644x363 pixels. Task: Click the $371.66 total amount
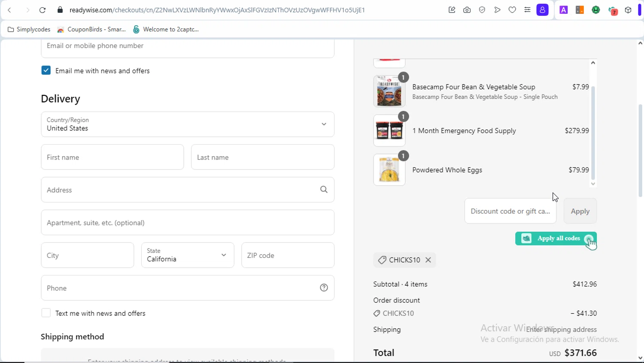pyautogui.click(x=580, y=353)
